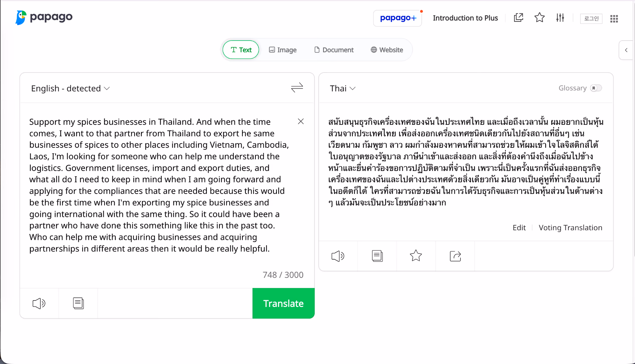The image size is (635, 364).
Task: Open Introduction to Plus link
Action: [x=465, y=18]
